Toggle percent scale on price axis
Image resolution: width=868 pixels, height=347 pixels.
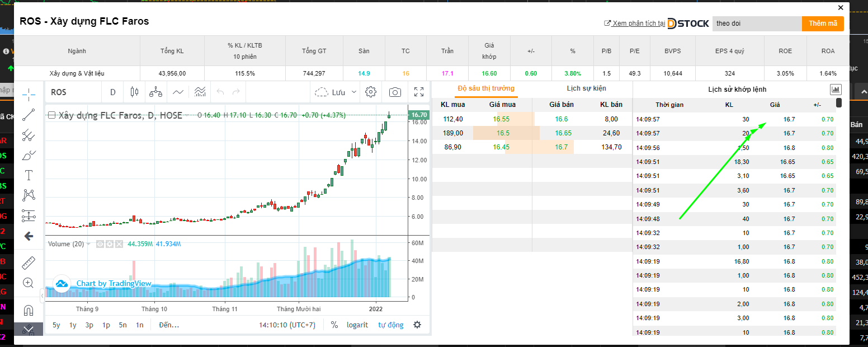[334, 325]
